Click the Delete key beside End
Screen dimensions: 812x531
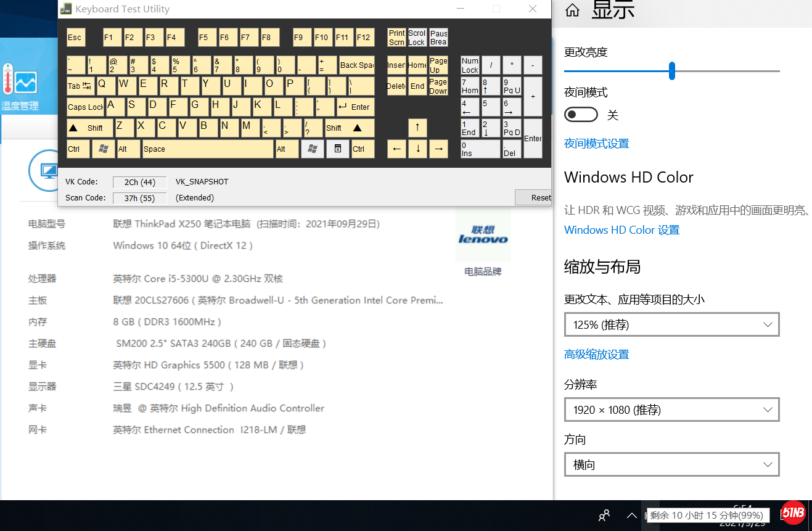tap(396, 86)
